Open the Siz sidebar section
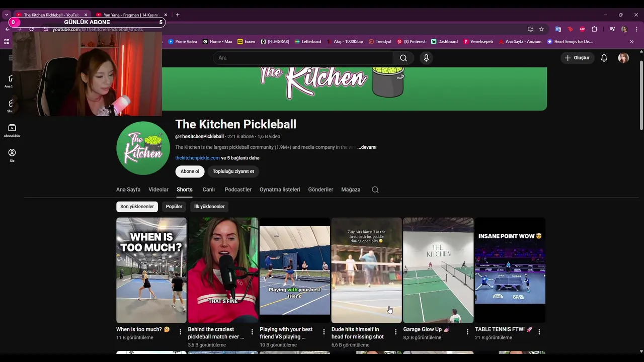 12,155
